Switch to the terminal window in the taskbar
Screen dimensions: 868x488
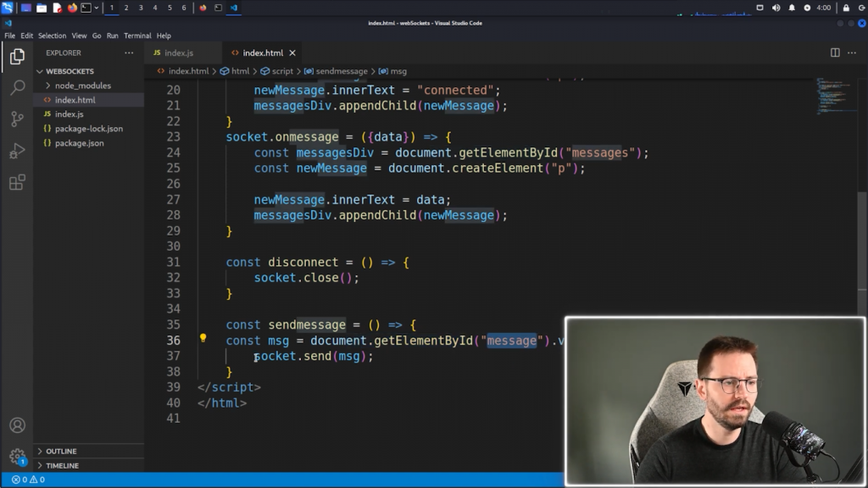218,8
